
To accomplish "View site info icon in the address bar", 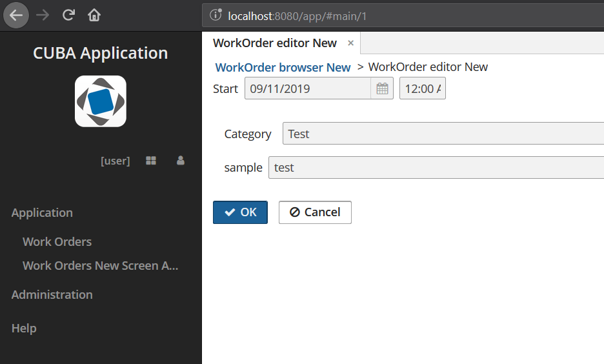I will (216, 15).
